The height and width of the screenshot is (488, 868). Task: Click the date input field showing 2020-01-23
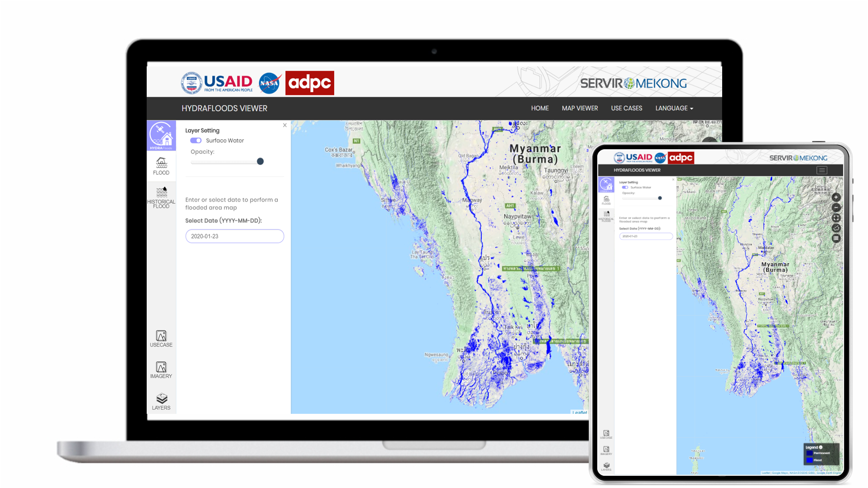coord(234,236)
